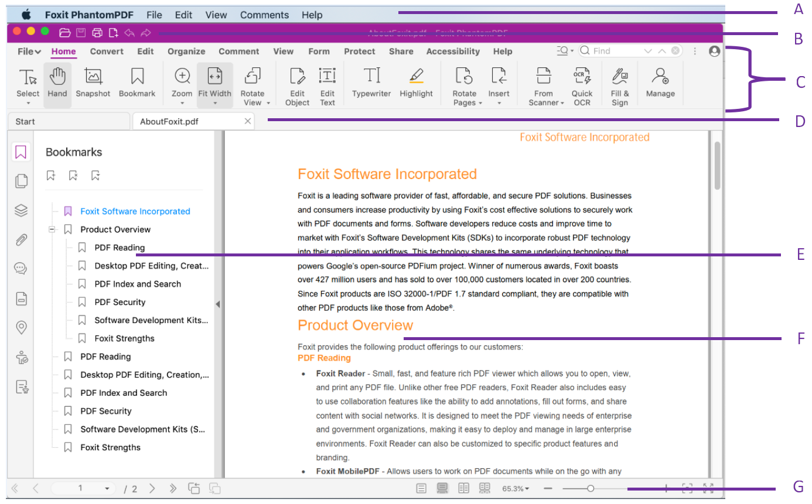
Task: Switch to the Convert ribbon tab
Action: [x=107, y=52]
